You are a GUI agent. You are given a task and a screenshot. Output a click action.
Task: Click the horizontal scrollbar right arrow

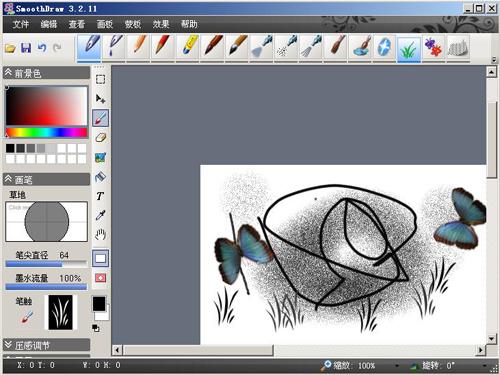click(x=480, y=350)
